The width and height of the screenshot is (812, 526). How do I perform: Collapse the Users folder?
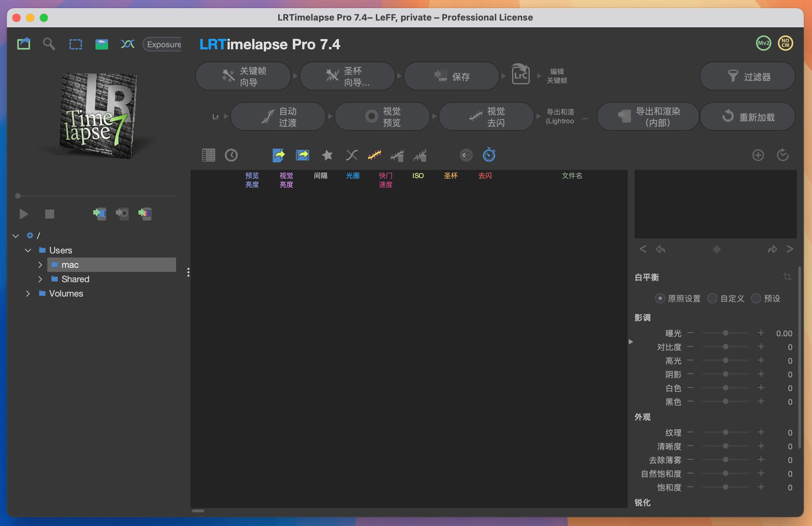pyautogui.click(x=28, y=250)
